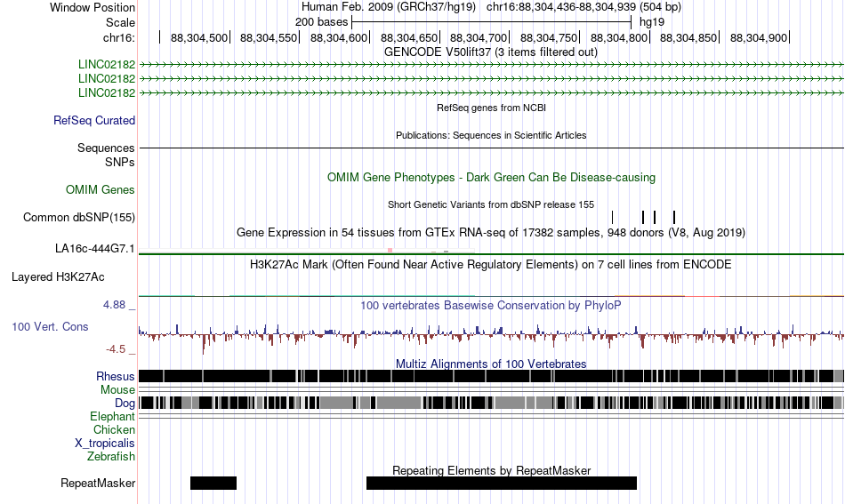Viewport: 845px width, 504px height.
Task: Click the 4.88 PhyloP upper scale value
Action: (x=114, y=305)
